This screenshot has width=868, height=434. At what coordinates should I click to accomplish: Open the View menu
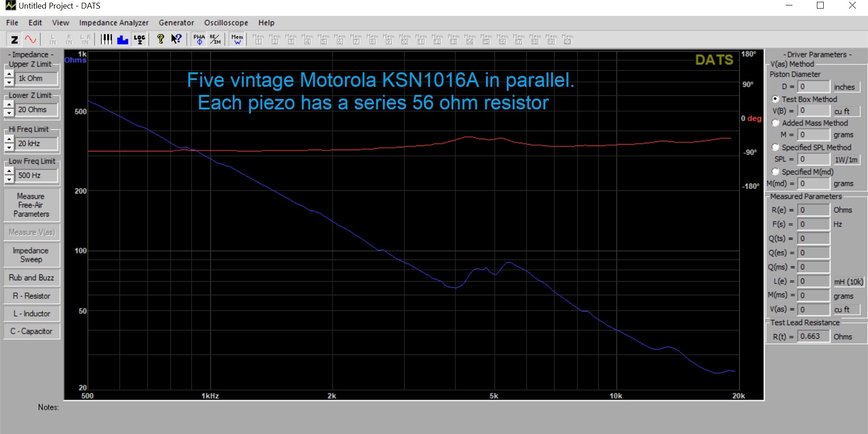(61, 23)
